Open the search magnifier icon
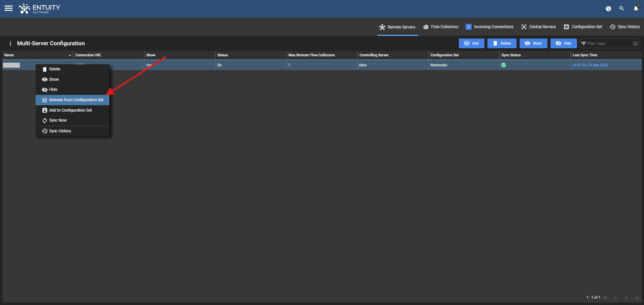 (x=622, y=9)
